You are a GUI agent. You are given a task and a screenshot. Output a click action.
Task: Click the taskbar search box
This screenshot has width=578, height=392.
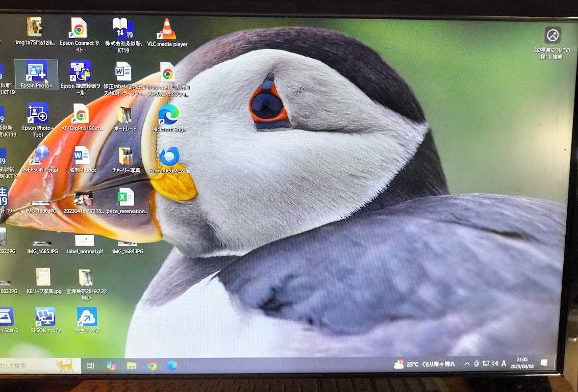tap(40, 366)
